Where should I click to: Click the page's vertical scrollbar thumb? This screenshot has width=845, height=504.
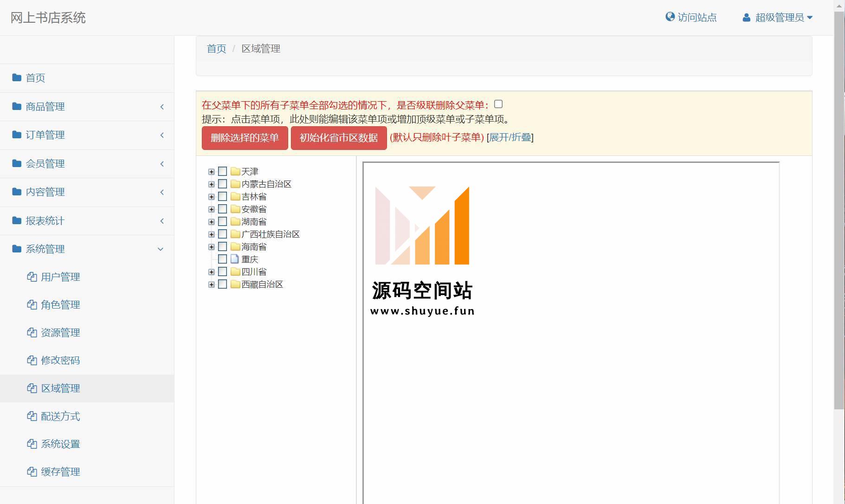839,209
